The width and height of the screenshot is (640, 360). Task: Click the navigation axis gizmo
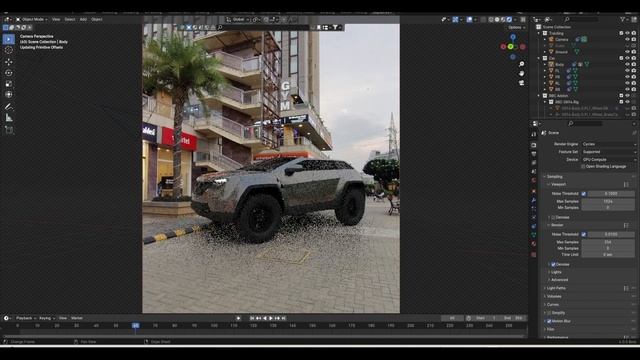[x=513, y=47]
